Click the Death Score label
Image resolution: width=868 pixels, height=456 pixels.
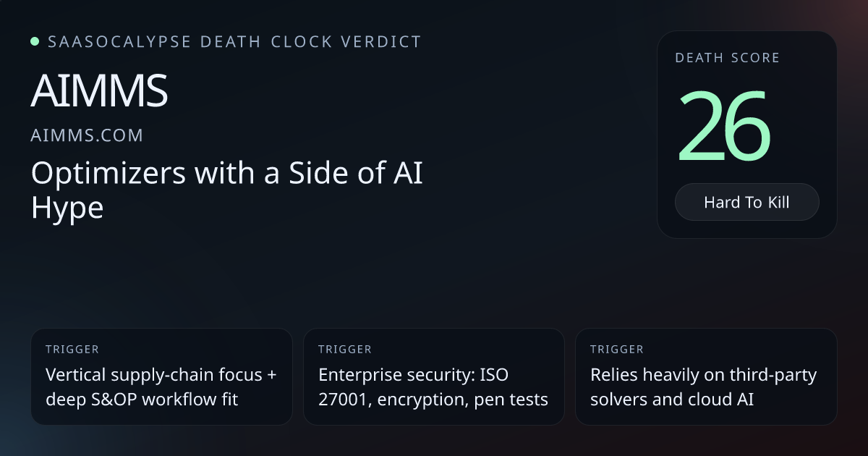[727, 58]
